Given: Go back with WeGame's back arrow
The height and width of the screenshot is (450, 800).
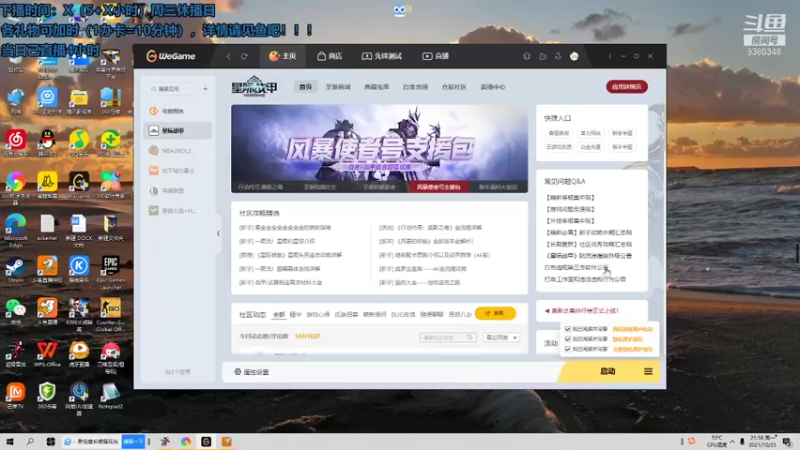Looking at the screenshot, I should coord(229,56).
